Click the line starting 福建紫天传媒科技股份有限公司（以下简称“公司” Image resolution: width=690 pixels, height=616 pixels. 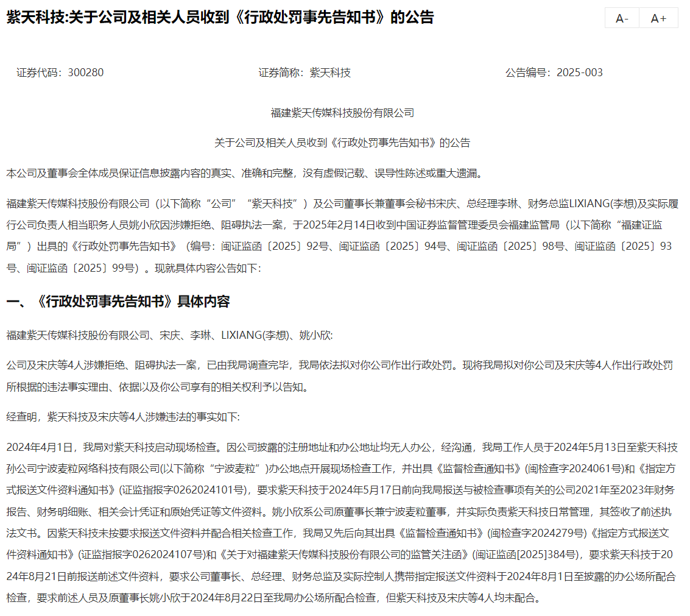click(342, 204)
